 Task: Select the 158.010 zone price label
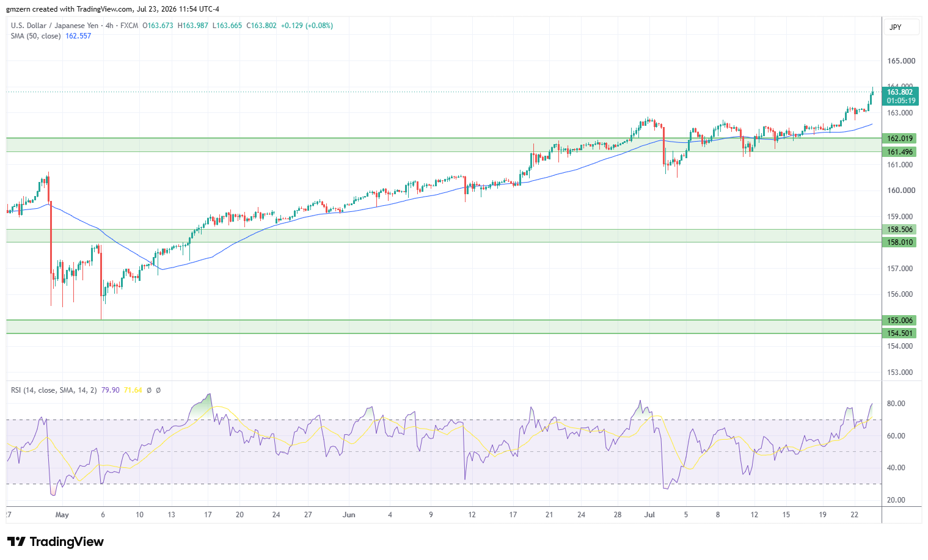coord(900,242)
